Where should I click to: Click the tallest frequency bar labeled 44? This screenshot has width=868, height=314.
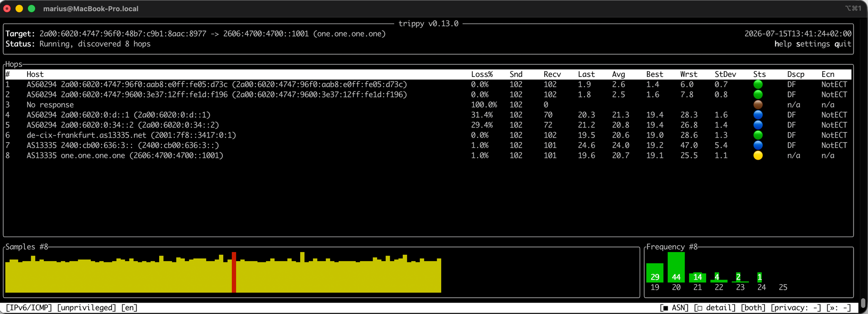tap(676, 267)
